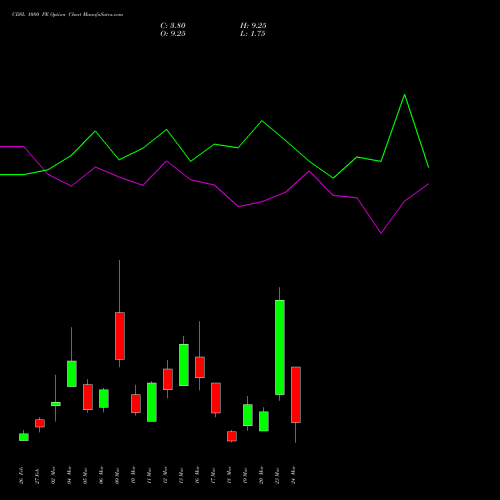The image size is (500, 500).
Task: Click the '02 Mar' date label
Action: pos(54,476)
